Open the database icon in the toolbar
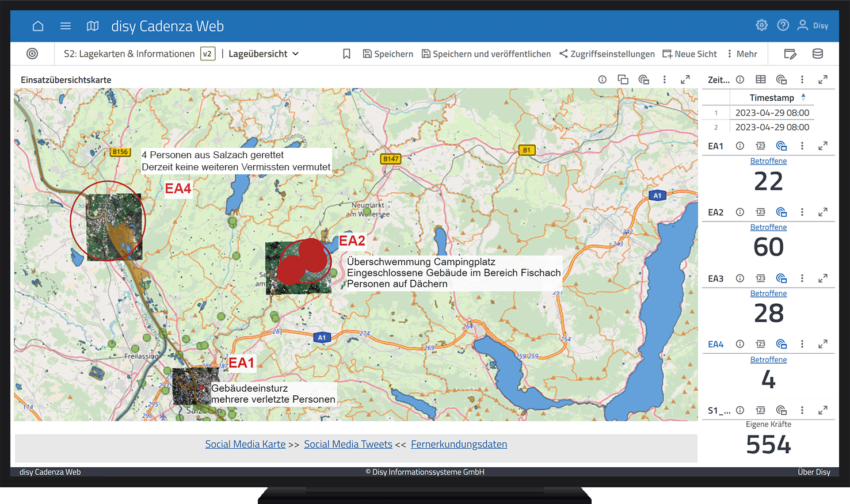850x504 pixels. click(817, 54)
